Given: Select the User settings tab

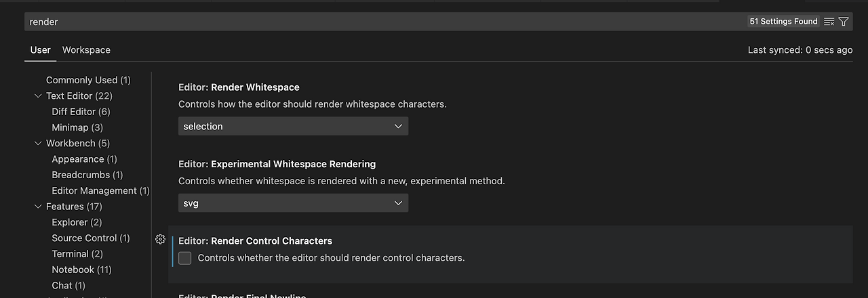Looking at the screenshot, I should pyautogui.click(x=41, y=50).
